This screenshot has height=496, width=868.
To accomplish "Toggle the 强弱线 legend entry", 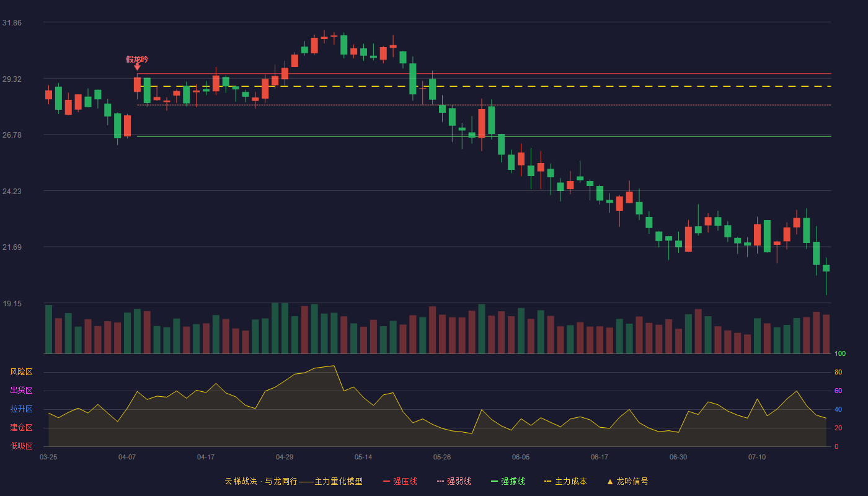I will [454, 481].
